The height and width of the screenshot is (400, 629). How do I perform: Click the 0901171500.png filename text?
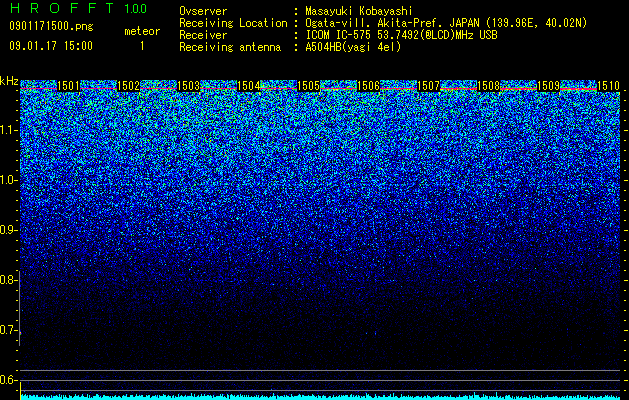pyautogui.click(x=51, y=26)
